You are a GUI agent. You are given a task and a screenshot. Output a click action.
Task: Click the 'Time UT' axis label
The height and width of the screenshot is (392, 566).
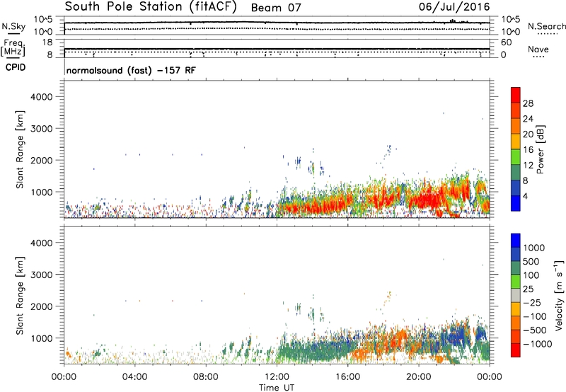(277, 388)
